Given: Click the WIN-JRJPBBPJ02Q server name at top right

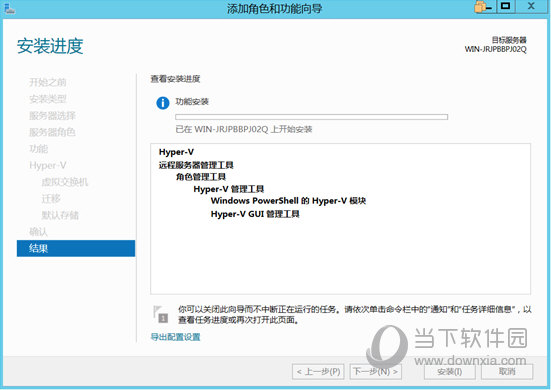Looking at the screenshot, I should [x=495, y=49].
